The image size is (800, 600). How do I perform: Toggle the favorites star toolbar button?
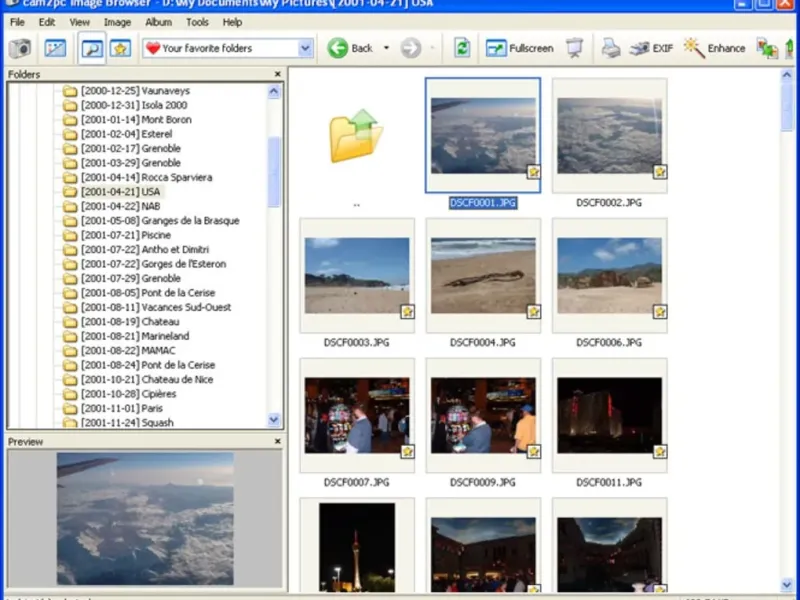[120, 48]
